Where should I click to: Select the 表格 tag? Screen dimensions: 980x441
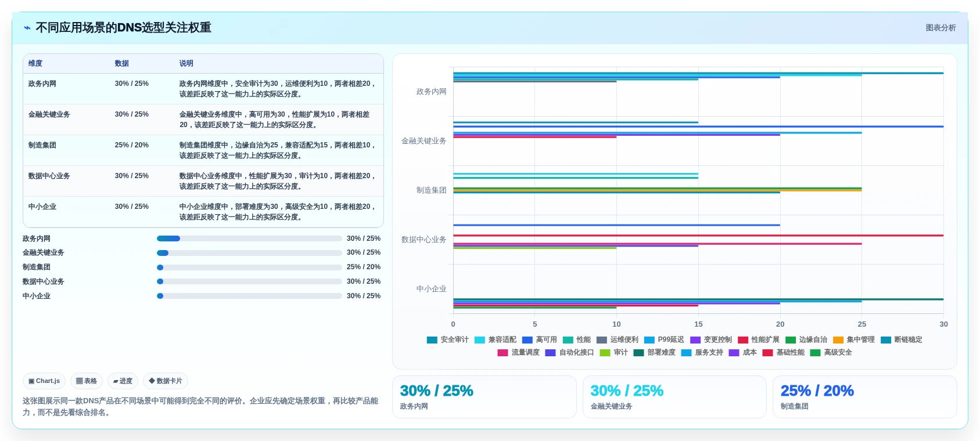pos(87,381)
